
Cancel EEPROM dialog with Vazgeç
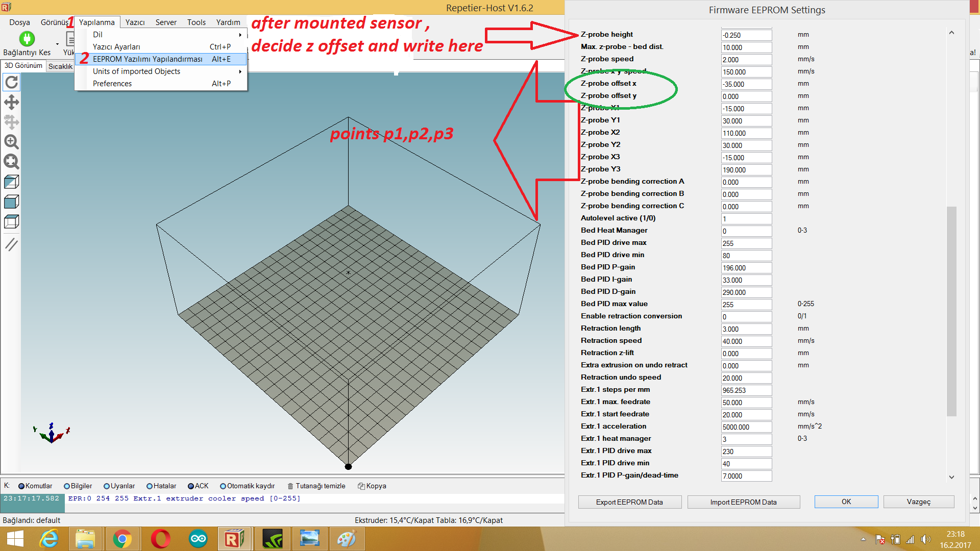click(x=919, y=502)
